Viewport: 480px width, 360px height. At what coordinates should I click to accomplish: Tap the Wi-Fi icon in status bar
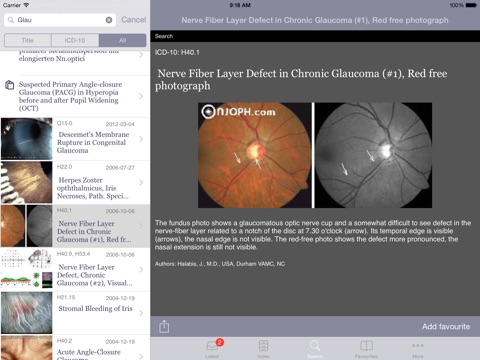click(26, 5)
